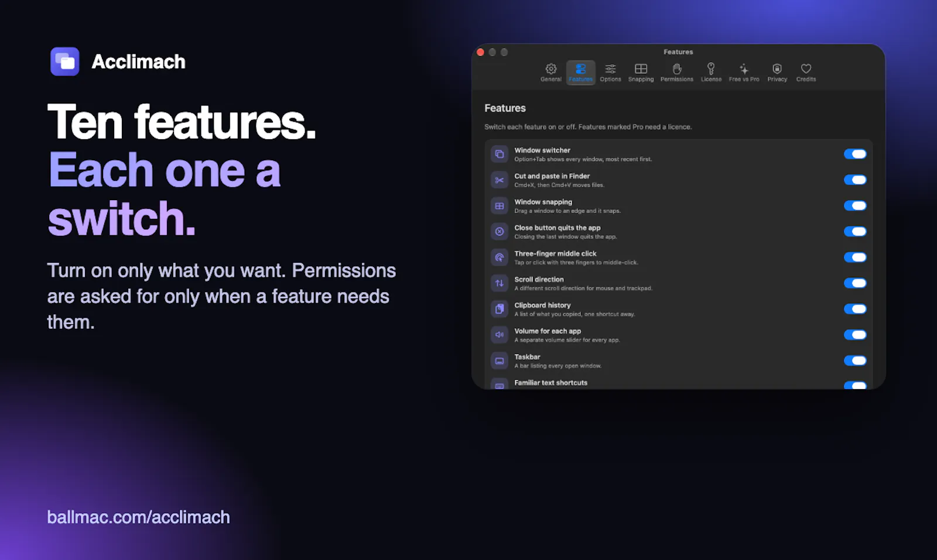Viewport: 937px width, 560px height.
Task: Turn off the Taskbar feature switch
Action: point(855,360)
